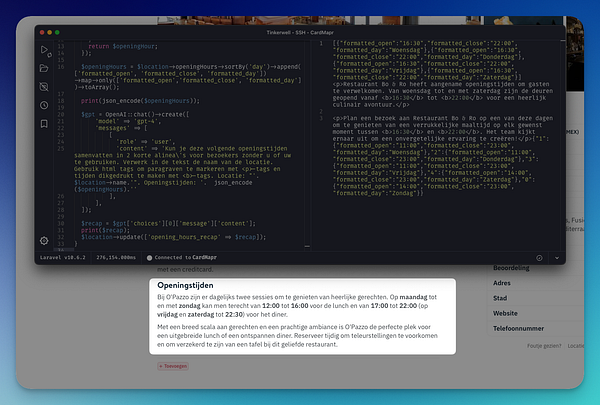The height and width of the screenshot is (405, 600).
Task: Click the 'Toevoegen' button on webpage
Action: point(173,366)
